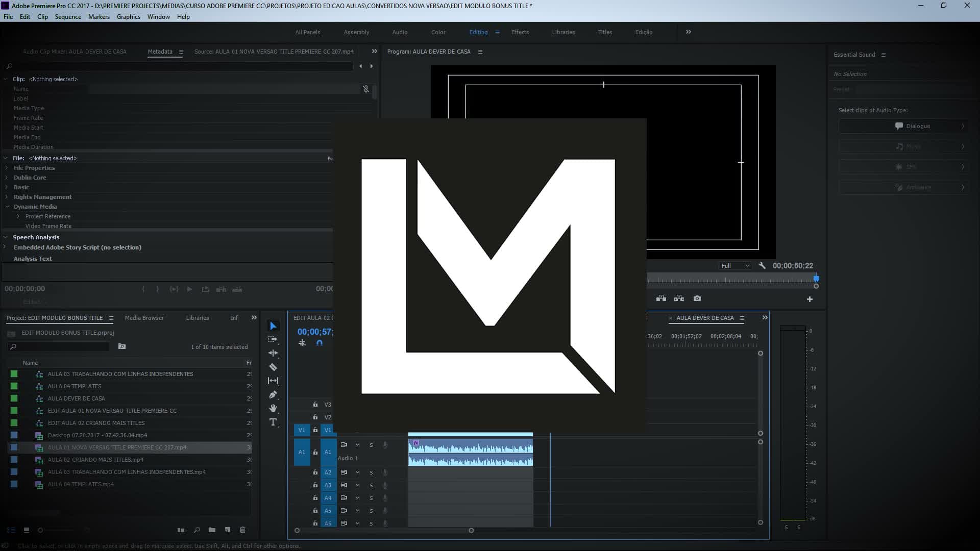Select Ambience audio type
Image resolution: width=980 pixels, height=551 pixels.
(903, 187)
